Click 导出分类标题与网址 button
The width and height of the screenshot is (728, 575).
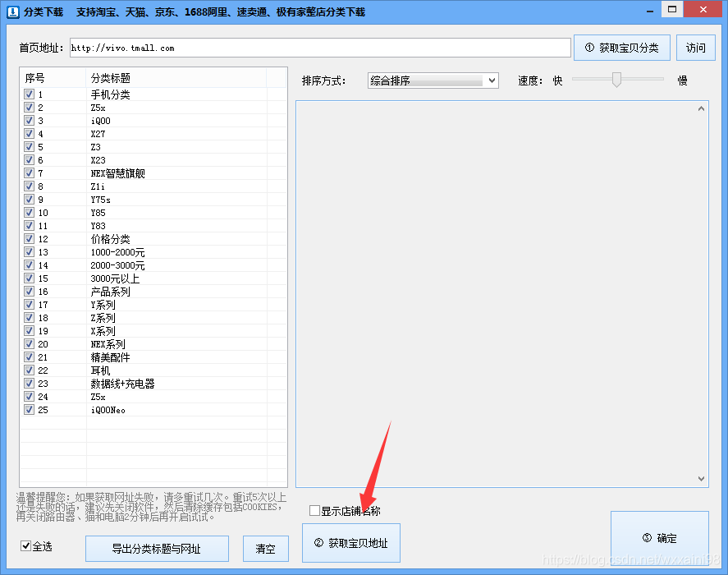157,549
